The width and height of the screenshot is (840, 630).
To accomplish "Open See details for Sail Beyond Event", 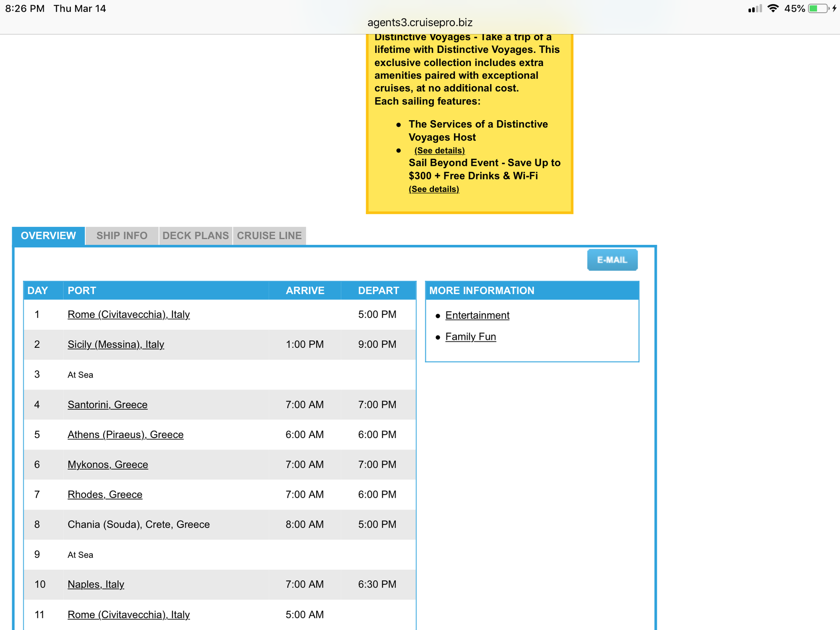I will (x=433, y=189).
